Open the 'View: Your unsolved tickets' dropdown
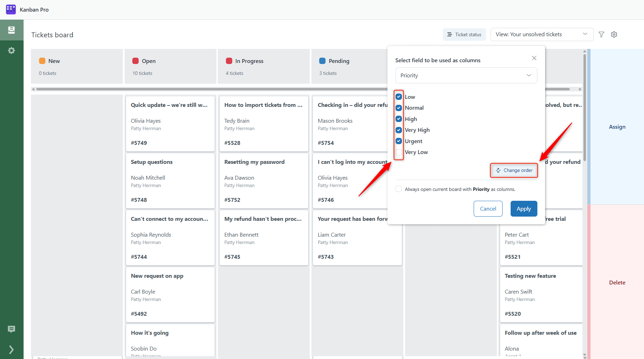Viewport: 644px width, 359px height. (x=541, y=34)
